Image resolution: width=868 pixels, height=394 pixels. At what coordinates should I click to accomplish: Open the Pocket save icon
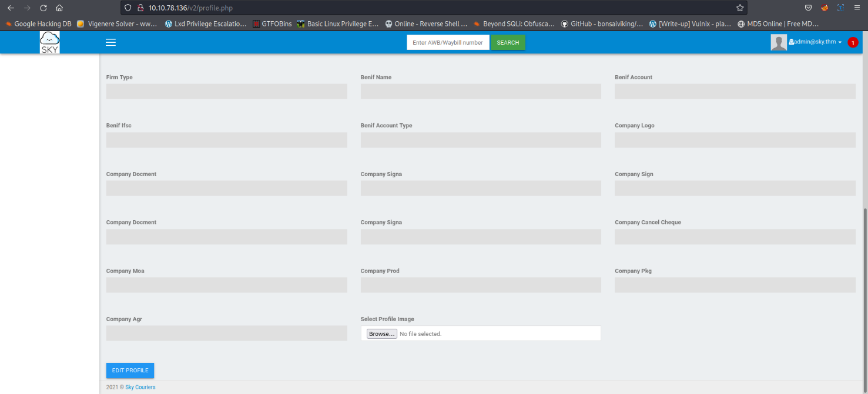pos(809,8)
